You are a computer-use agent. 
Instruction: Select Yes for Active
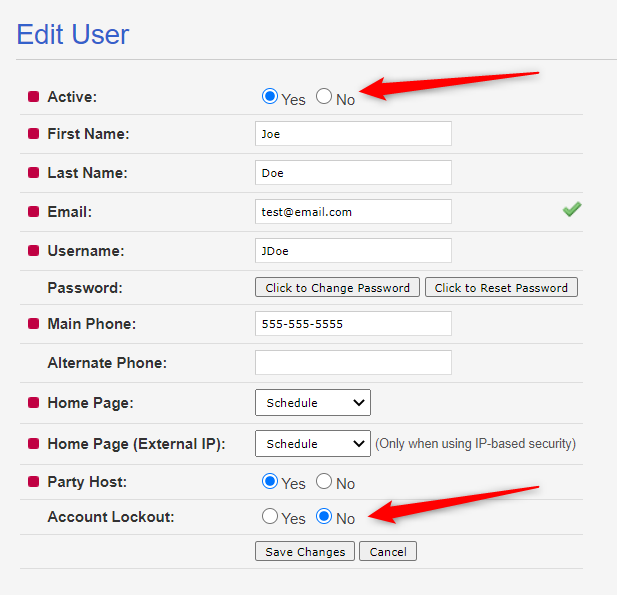[x=270, y=96]
